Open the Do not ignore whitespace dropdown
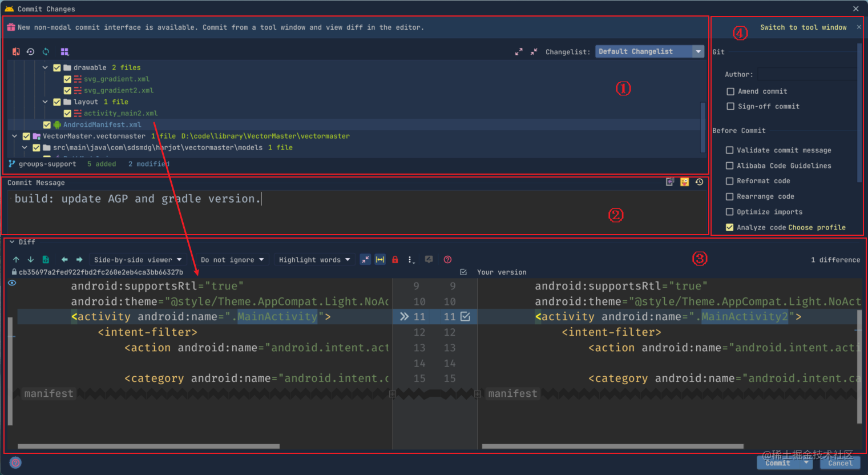This screenshot has height=475, width=868. 233,259
